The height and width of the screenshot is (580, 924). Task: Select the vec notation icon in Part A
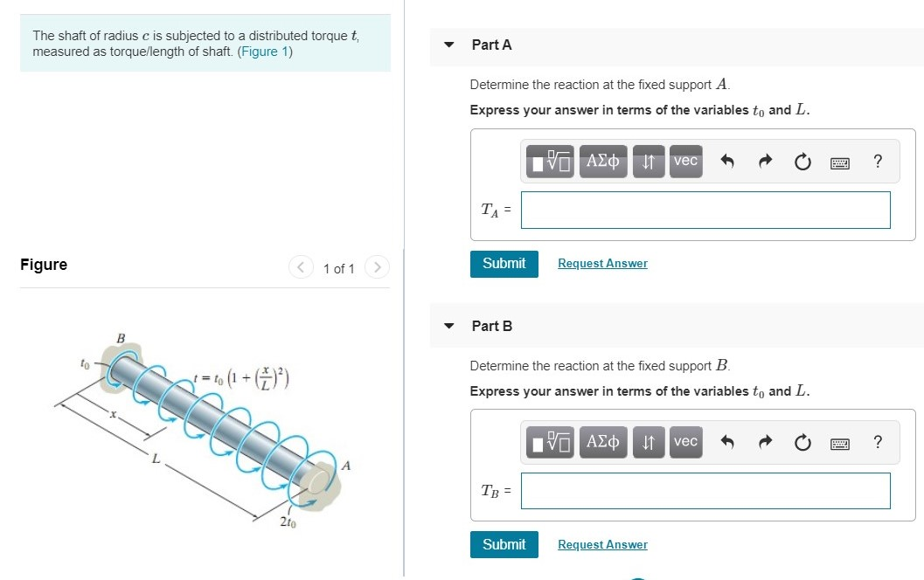pyautogui.click(x=685, y=161)
